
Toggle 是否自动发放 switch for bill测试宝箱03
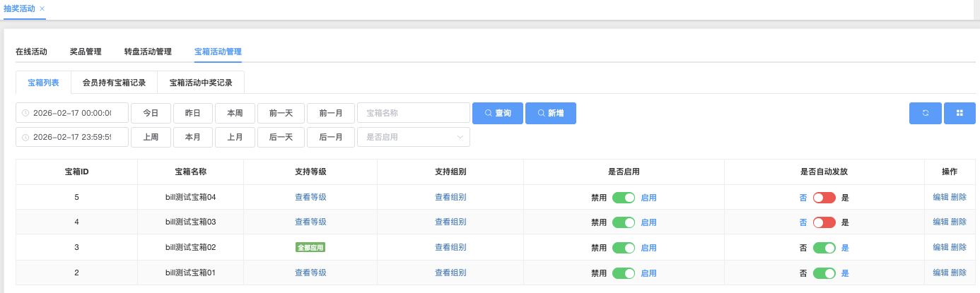coord(824,222)
